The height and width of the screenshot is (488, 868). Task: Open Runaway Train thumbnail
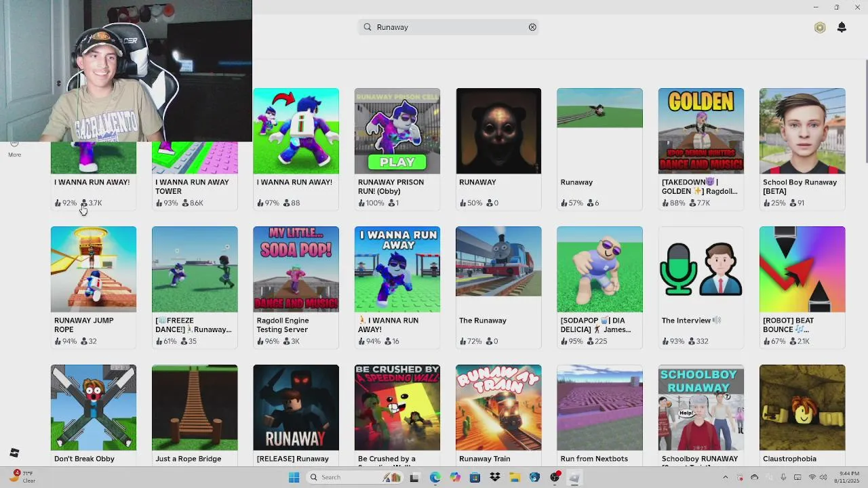click(x=498, y=407)
